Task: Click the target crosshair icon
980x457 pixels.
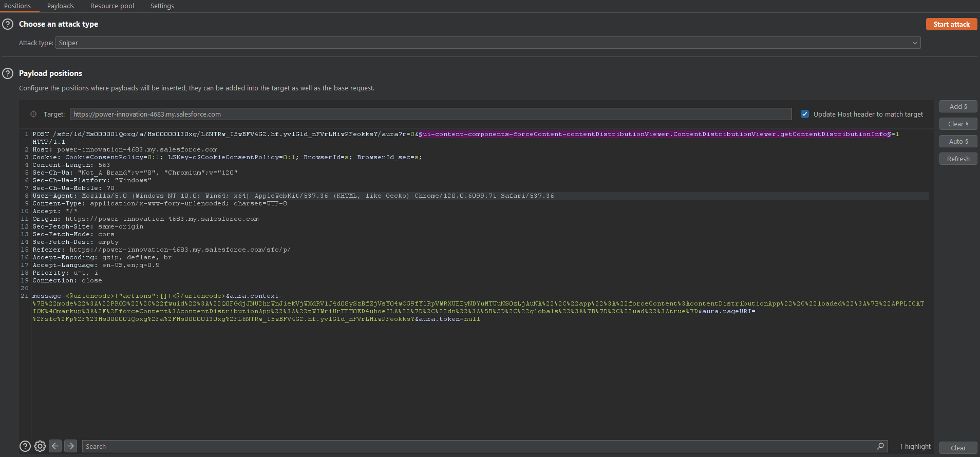Action: pos(33,114)
